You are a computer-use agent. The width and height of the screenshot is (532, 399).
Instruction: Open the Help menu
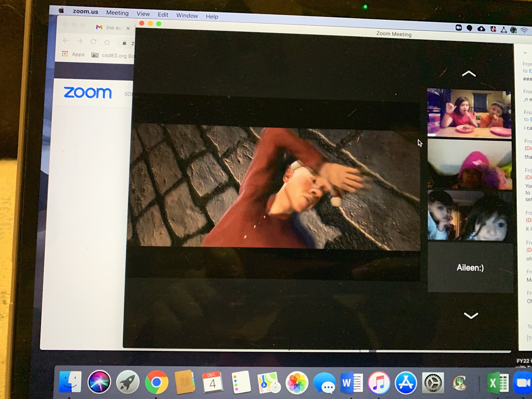tap(212, 16)
